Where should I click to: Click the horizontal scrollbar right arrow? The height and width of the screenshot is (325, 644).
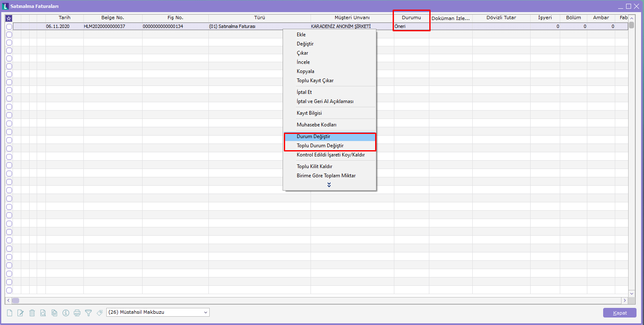coord(624,300)
